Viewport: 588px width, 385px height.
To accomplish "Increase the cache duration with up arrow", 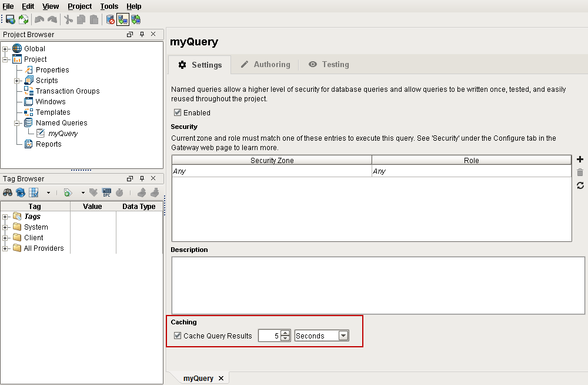I will [x=285, y=333].
